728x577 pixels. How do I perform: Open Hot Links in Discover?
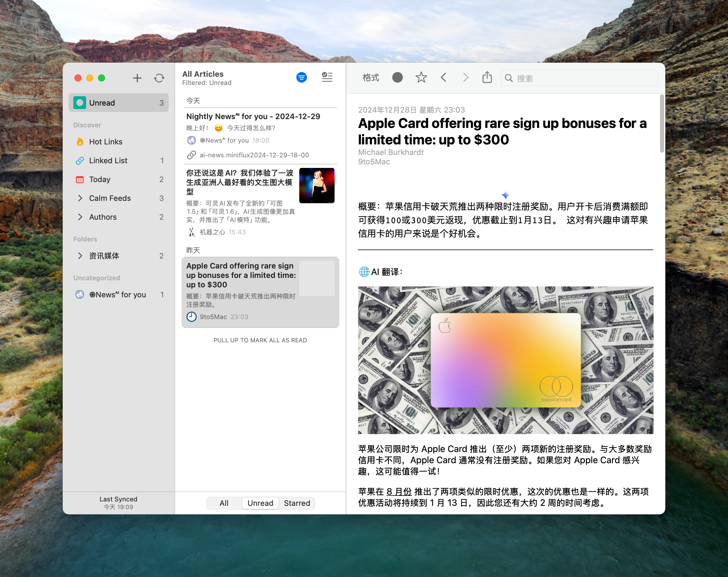119,142
